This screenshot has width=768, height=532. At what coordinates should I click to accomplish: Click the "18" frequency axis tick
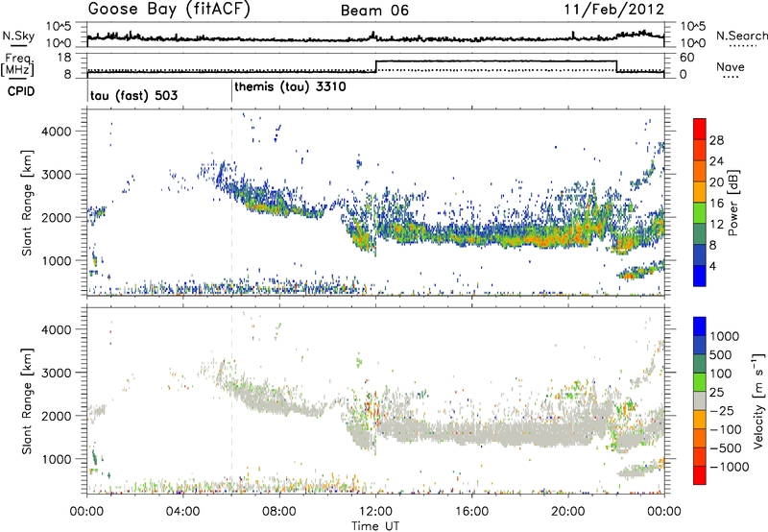(64, 58)
